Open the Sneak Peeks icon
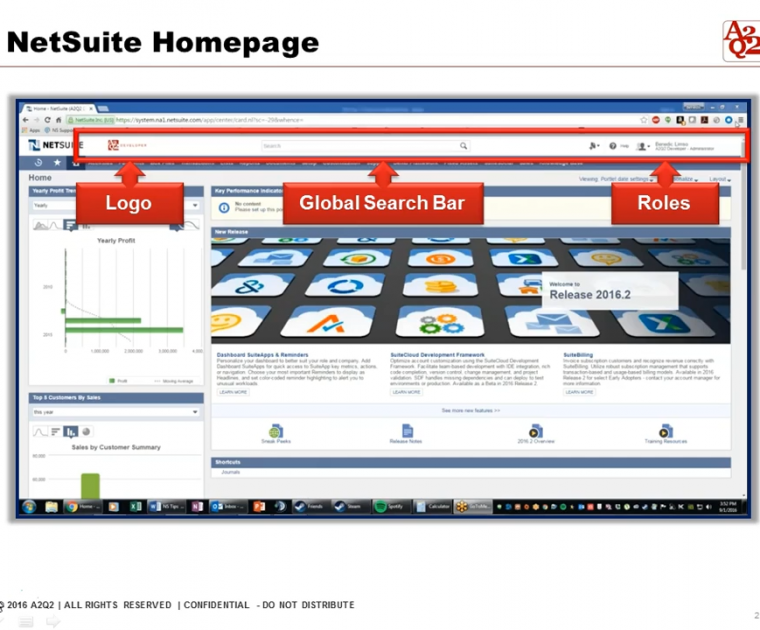 pyautogui.click(x=274, y=431)
